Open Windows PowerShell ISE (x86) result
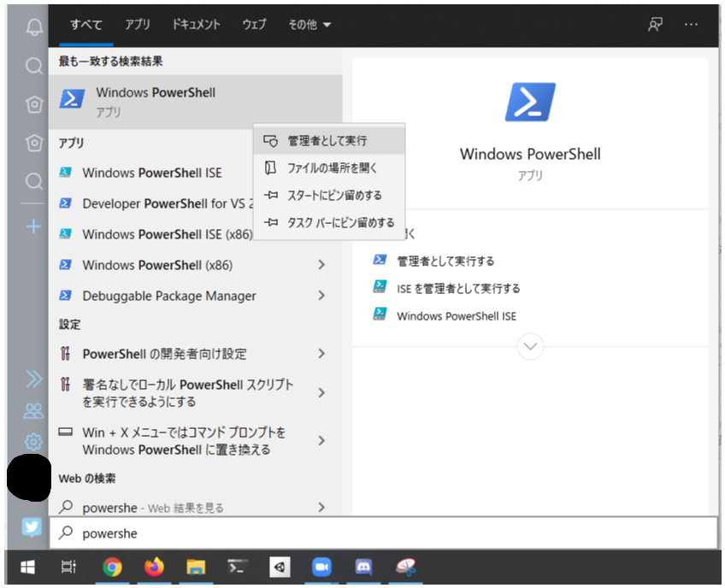 [x=156, y=234]
